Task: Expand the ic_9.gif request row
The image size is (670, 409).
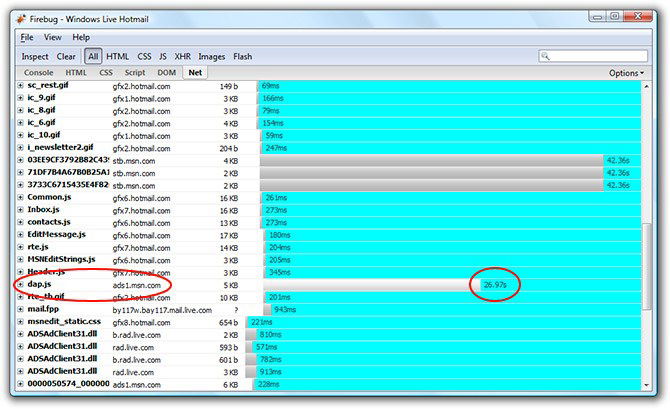Action: (20, 98)
